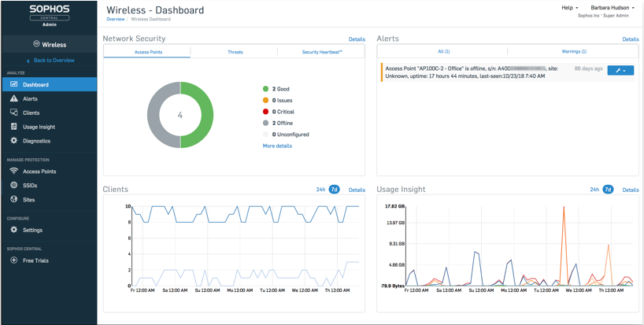This screenshot has width=644, height=325.
Task: Click the Alerts warning triangle icon
Action: click(14, 98)
